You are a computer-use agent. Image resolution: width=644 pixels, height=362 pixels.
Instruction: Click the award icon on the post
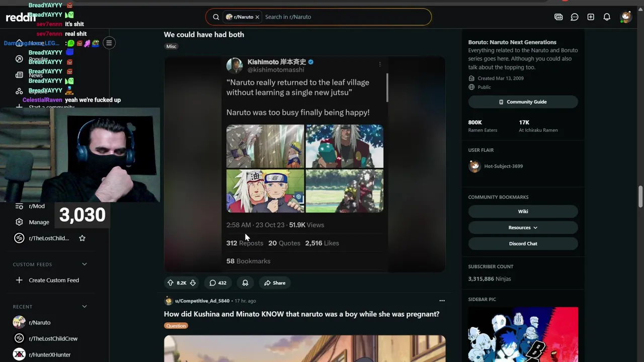[x=245, y=283]
